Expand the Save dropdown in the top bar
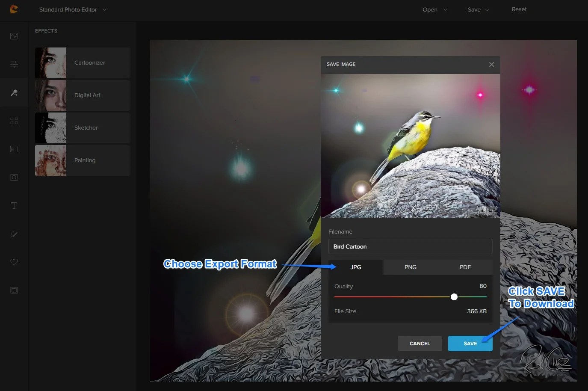This screenshot has height=391, width=588. (x=478, y=9)
